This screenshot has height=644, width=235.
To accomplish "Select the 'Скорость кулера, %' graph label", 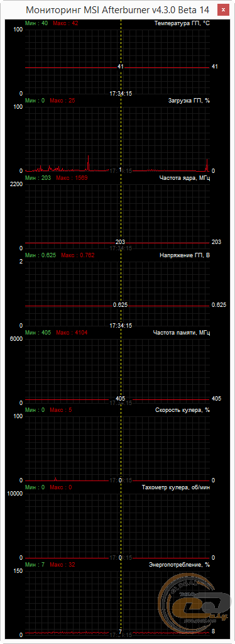I will 182,410.
